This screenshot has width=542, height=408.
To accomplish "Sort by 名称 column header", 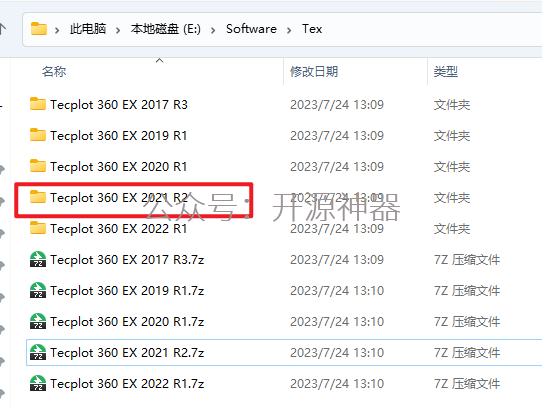I will tap(54, 72).
